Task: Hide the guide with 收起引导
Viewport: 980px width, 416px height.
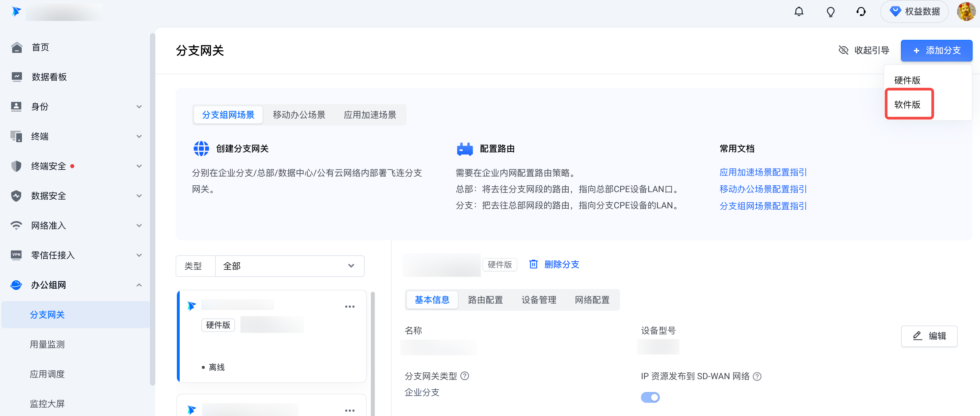Action: (863, 51)
